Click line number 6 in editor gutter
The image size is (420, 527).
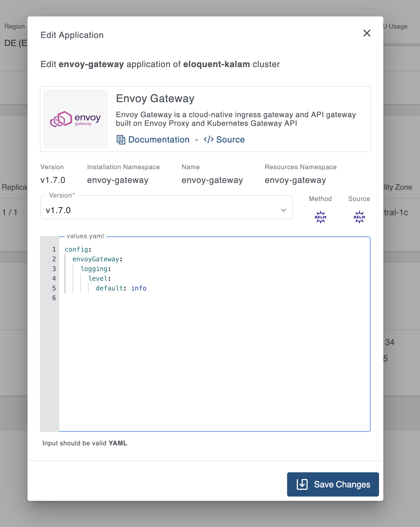click(54, 298)
